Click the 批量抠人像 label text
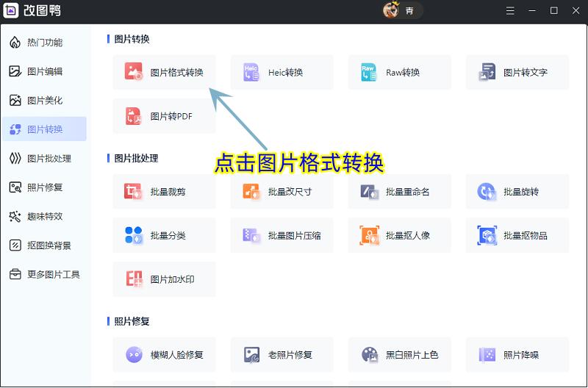Image resolution: width=588 pixels, height=388 pixels. tap(408, 236)
